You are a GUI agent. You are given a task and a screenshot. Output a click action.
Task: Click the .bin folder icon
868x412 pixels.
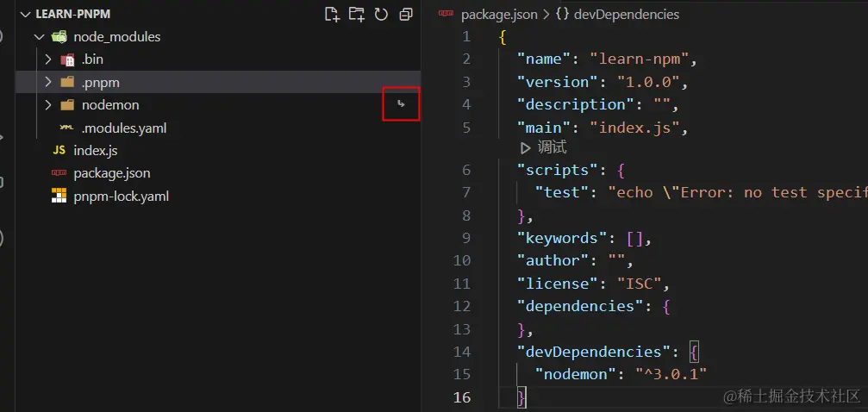coord(67,59)
